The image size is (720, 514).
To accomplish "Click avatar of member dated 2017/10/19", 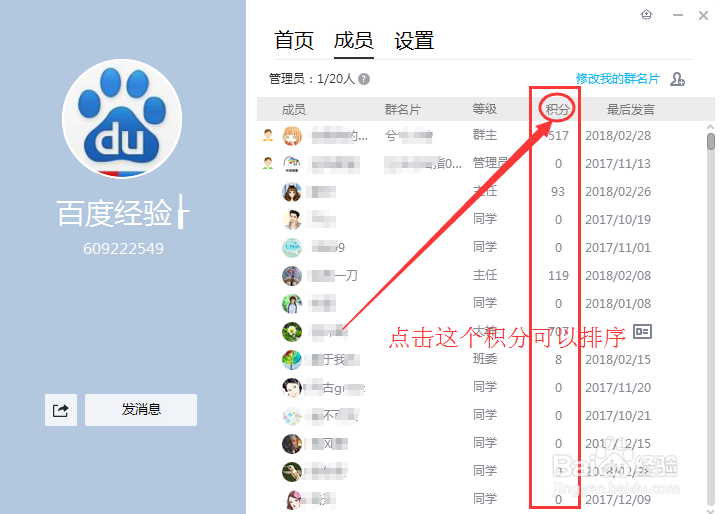I will tap(292, 220).
